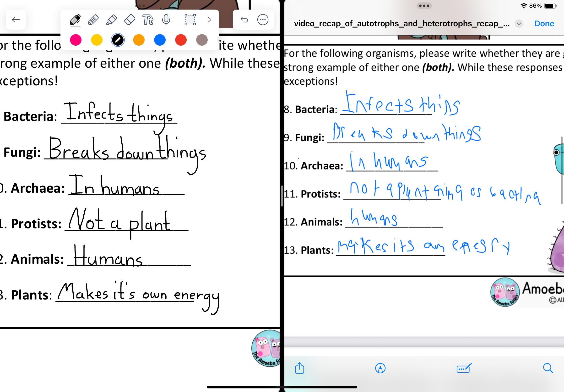Expand more tools with right chevron
The image size is (564, 392).
click(209, 20)
